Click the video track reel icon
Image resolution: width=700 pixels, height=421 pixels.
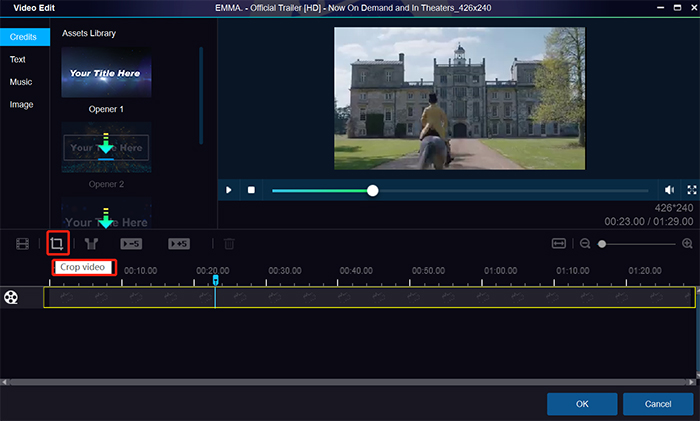click(x=11, y=297)
